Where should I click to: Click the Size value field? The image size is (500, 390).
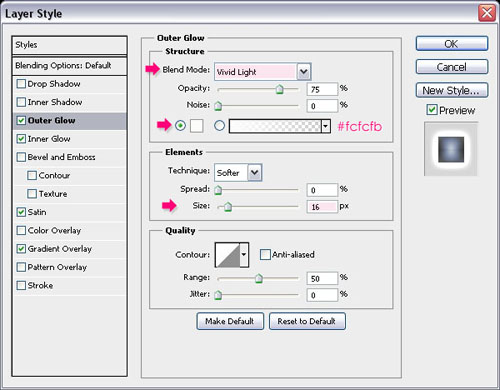click(x=322, y=207)
